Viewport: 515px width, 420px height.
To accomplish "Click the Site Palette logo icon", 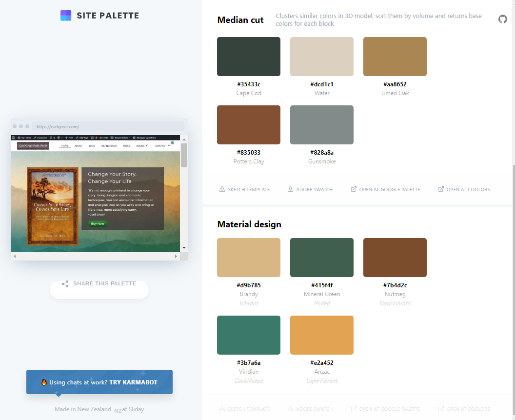I will (x=66, y=16).
